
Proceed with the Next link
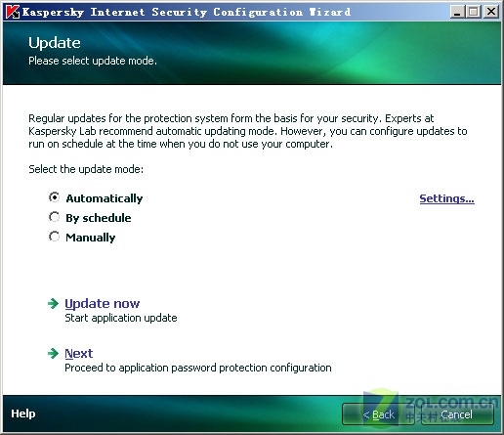[x=79, y=354]
